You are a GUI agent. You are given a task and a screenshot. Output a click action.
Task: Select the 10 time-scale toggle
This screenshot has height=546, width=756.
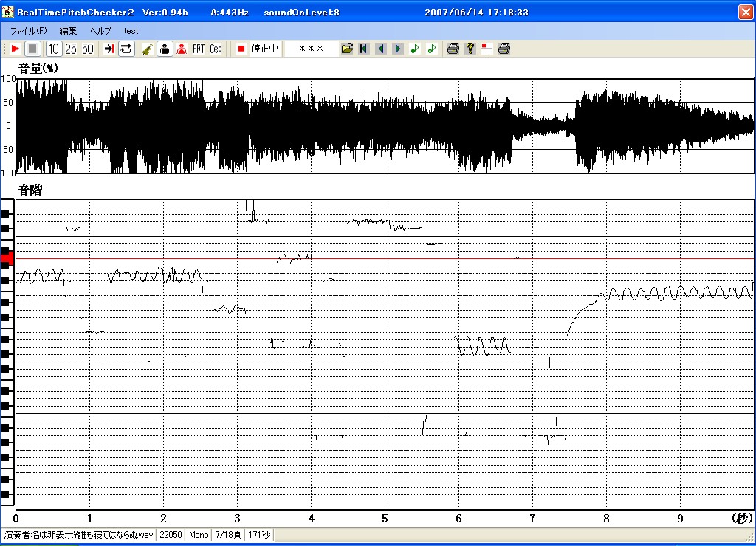(53, 49)
